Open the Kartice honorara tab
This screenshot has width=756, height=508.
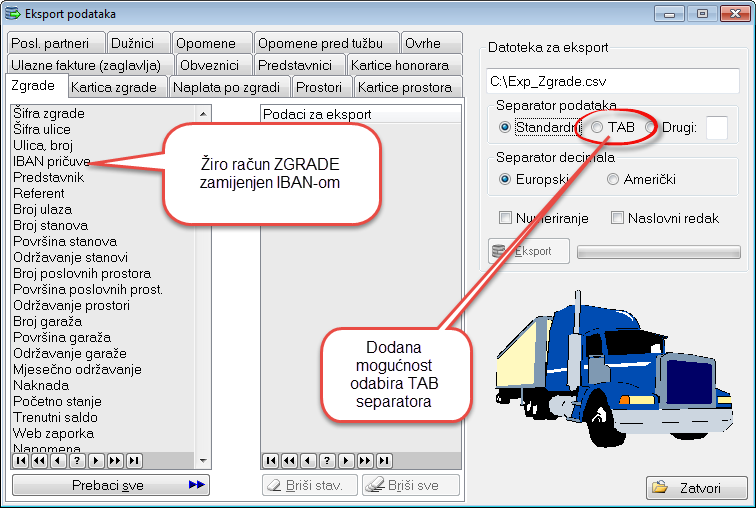pos(405,65)
